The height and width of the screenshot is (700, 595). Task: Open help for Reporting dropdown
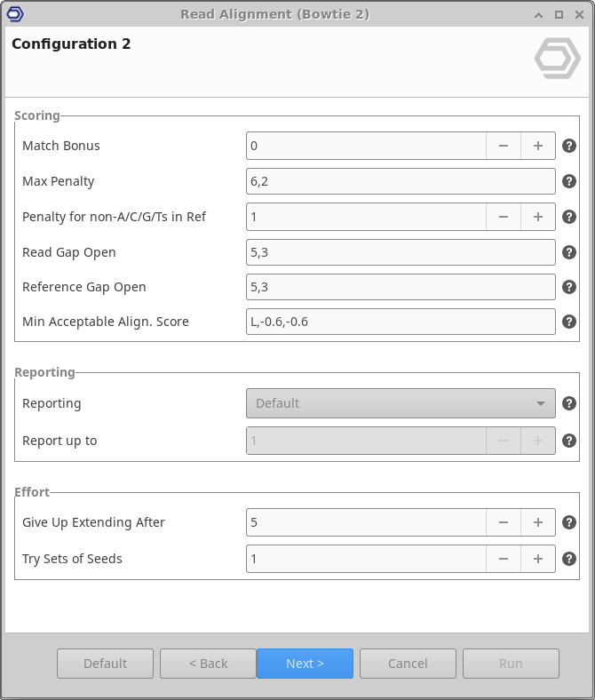[569, 403]
